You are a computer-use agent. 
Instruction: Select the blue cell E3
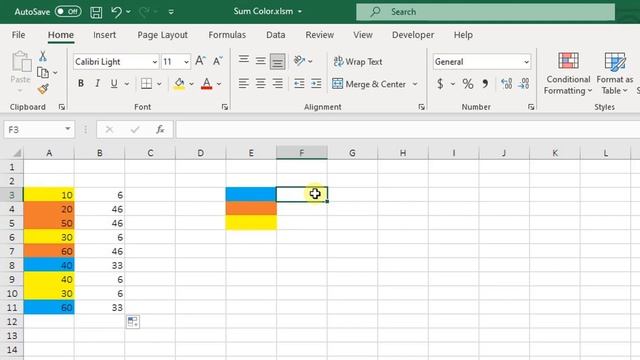251,195
